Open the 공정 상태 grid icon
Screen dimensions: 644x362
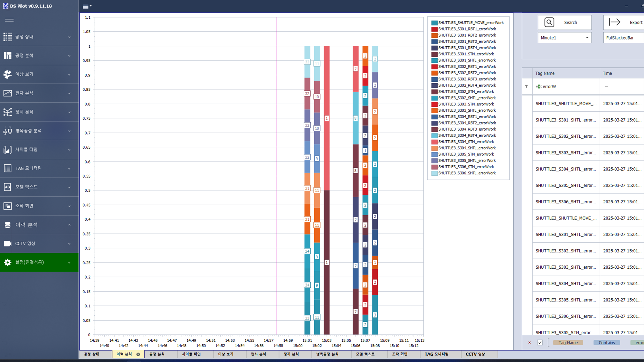point(8,37)
